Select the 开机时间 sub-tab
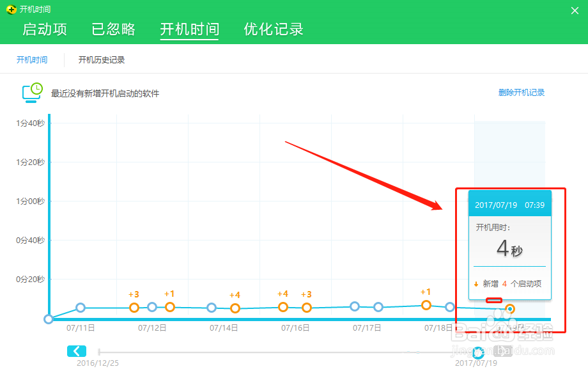The width and height of the screenshot is (588, 371). [x=32, y=60]
